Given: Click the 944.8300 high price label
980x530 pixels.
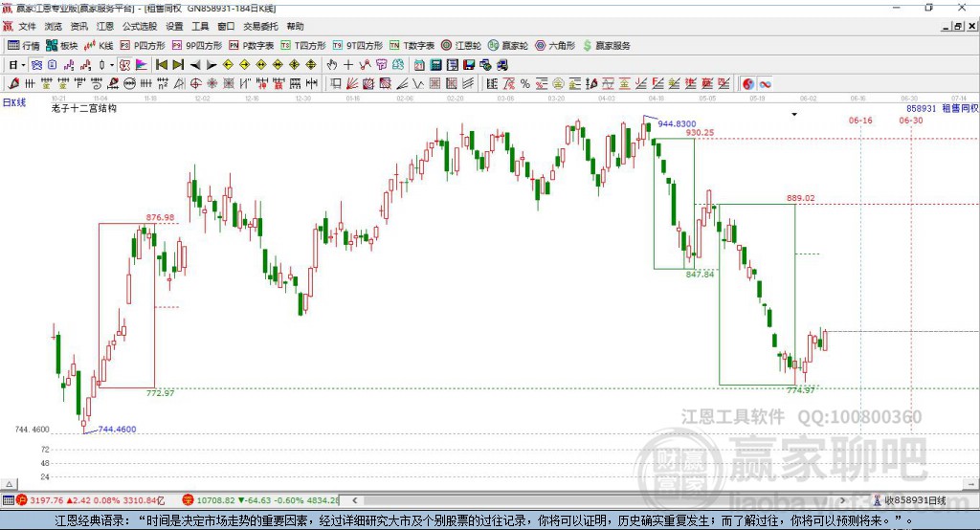Looking at the screenshot, I should 677,124.
